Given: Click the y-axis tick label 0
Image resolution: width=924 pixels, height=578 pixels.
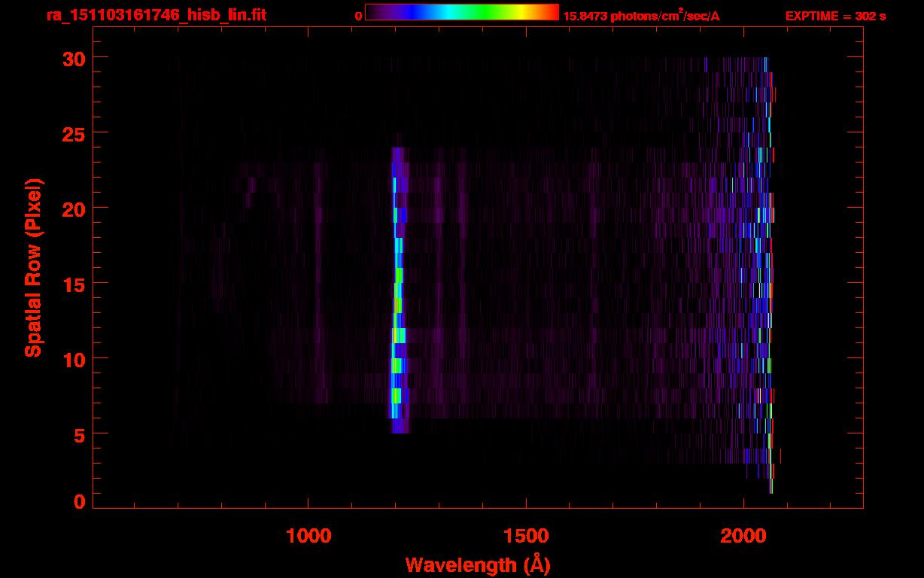Looking at the screenshot, I should pos(80,501).
